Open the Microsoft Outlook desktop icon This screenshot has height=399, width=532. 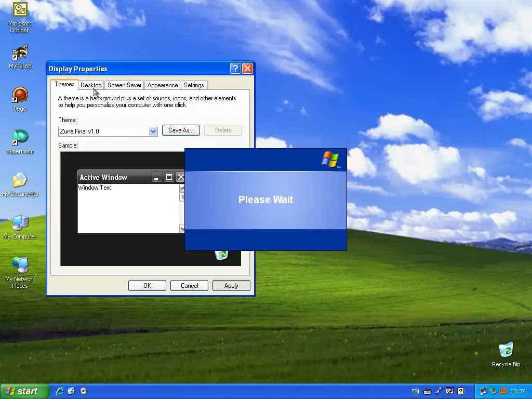pos(20,17)
